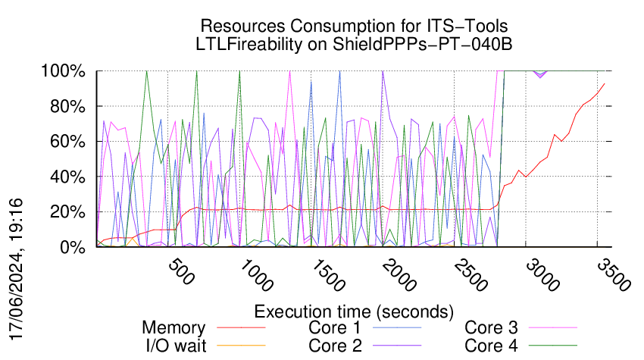Click the Core 2 legend label
644x360 pixels.
pos(335,346)
